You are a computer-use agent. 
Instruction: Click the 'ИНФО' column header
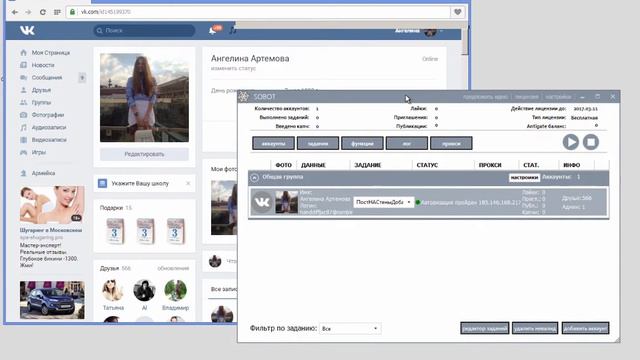(x=571, y=165)
